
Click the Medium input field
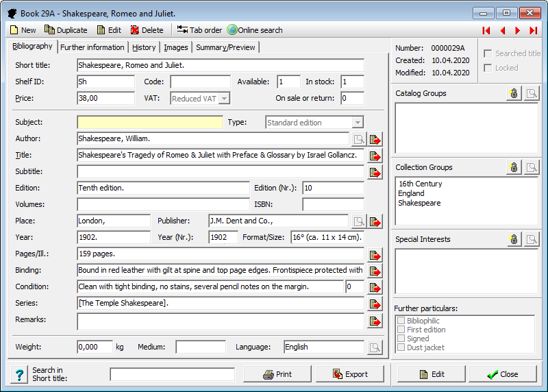click(201, 347)
